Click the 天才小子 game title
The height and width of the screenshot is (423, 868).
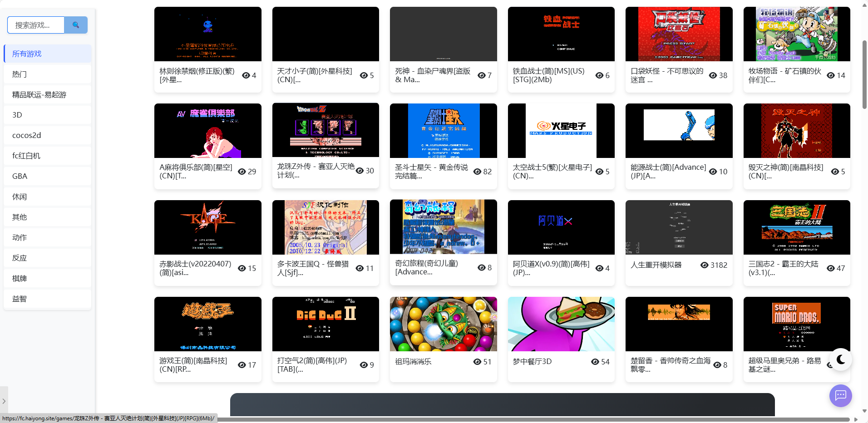[315, 75]
